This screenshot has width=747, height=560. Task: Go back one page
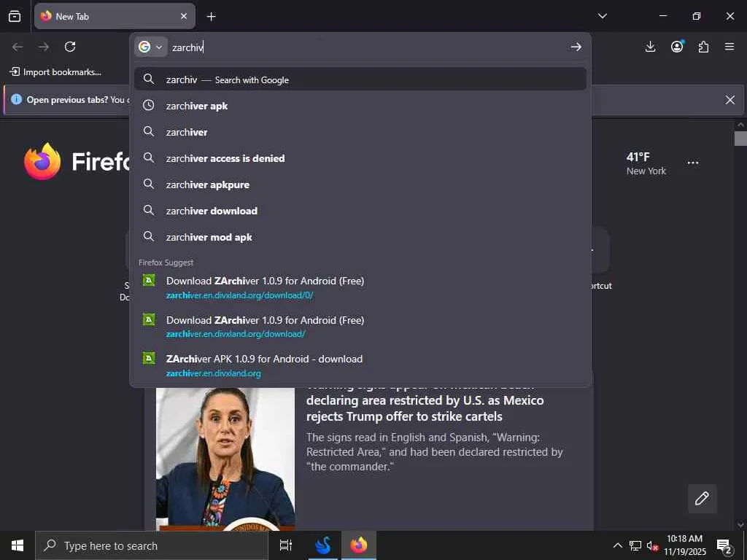coord(18,47)
